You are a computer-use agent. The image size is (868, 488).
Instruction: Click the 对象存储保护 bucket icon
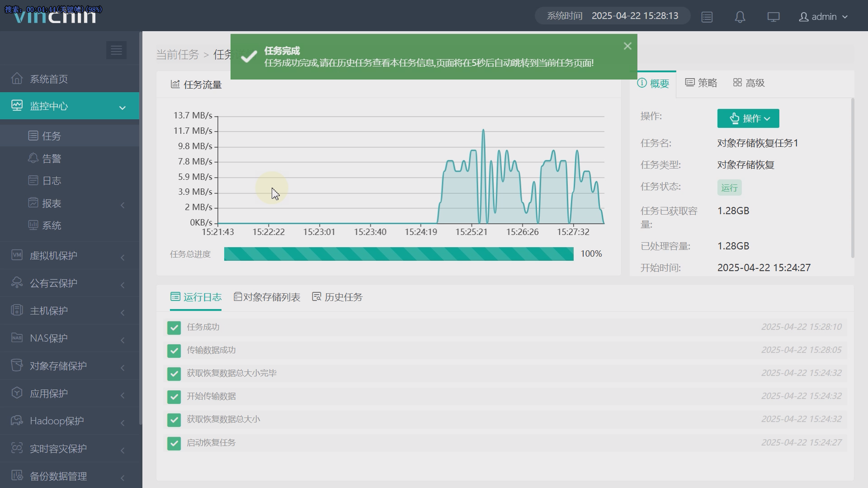[x=17, y=365]
